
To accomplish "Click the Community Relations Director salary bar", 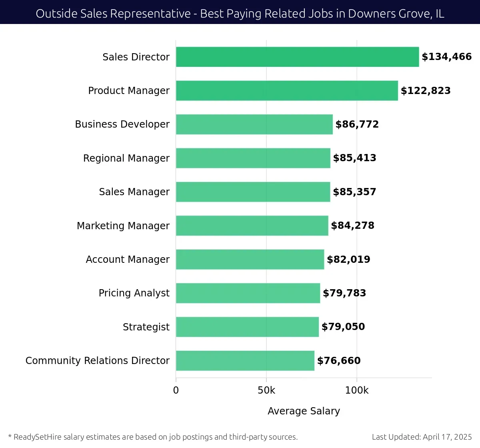I will (x=245, y=361).
